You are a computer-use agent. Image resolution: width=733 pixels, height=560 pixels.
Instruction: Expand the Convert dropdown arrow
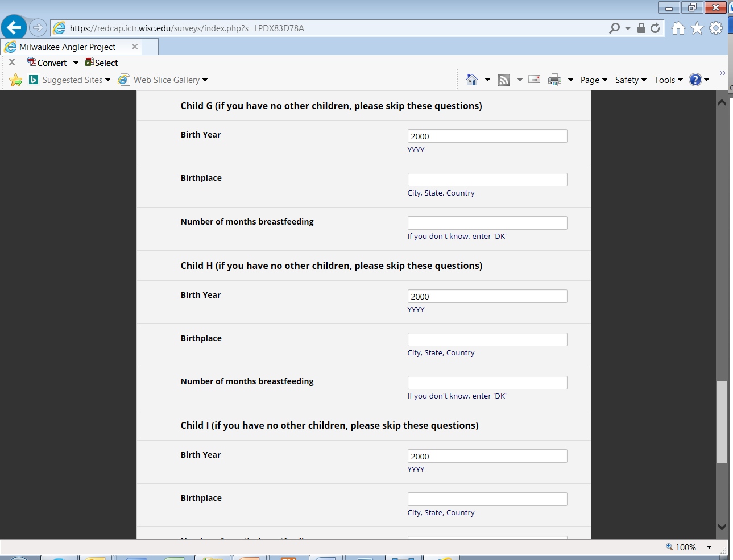point(76,63)
